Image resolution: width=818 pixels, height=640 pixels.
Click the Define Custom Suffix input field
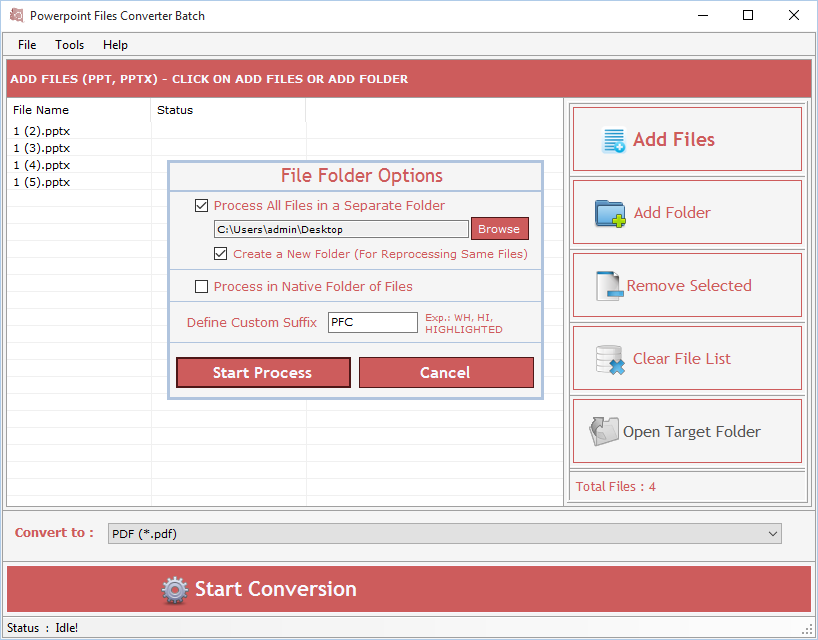pyautogui.click(x=372, y=322)
